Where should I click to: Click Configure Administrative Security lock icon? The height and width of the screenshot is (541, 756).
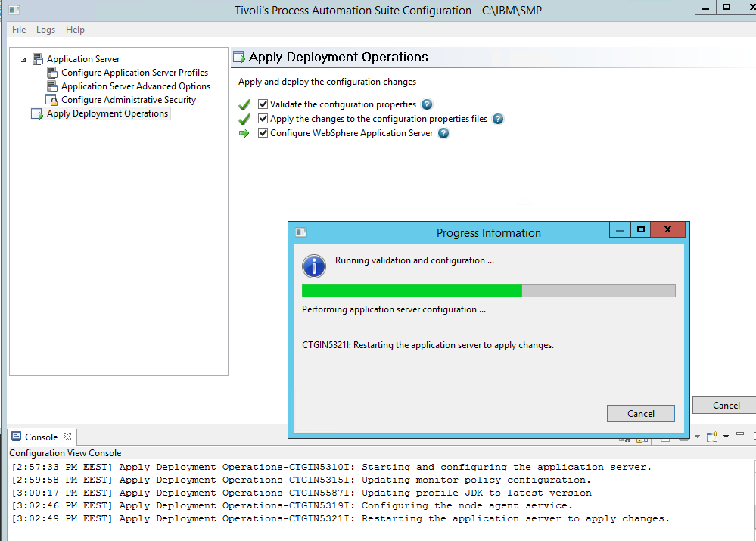[x=51, y=100]
